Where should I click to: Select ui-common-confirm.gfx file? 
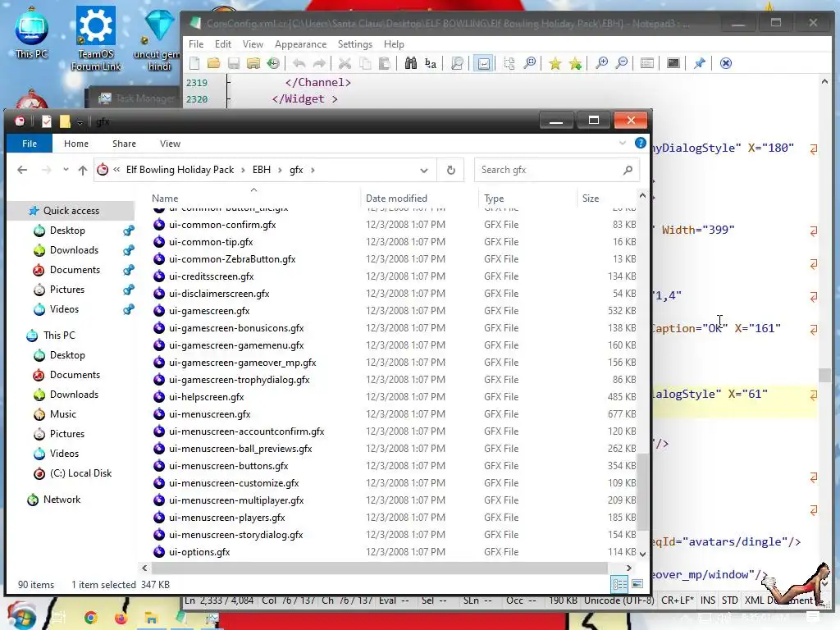pos(221,225)
